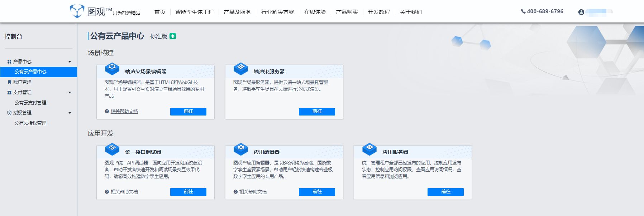The image size is (644, 216).
Task: Open the 产品及服务 nav item
Action: (237, 12)
